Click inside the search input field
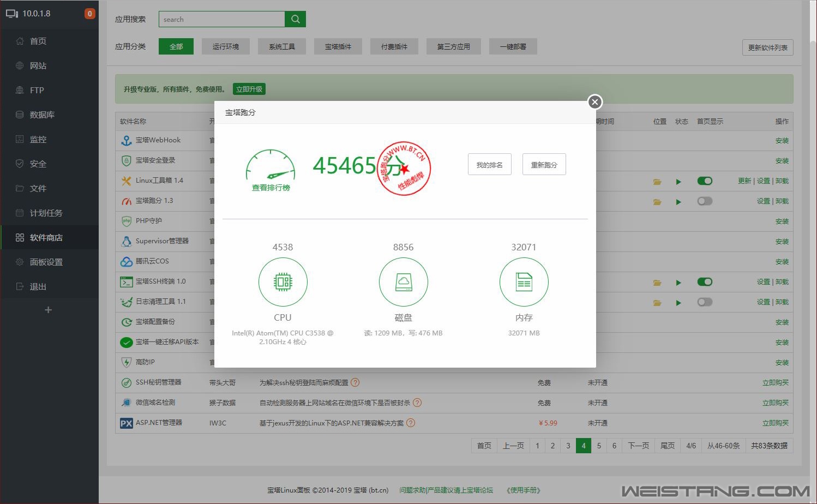Image resolution: width=817 pixels, height=504 pixels. point(221,19)
